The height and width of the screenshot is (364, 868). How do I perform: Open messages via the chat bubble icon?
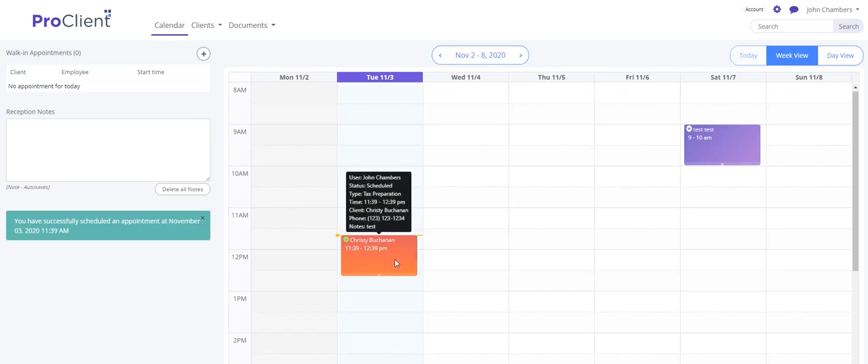794,10
